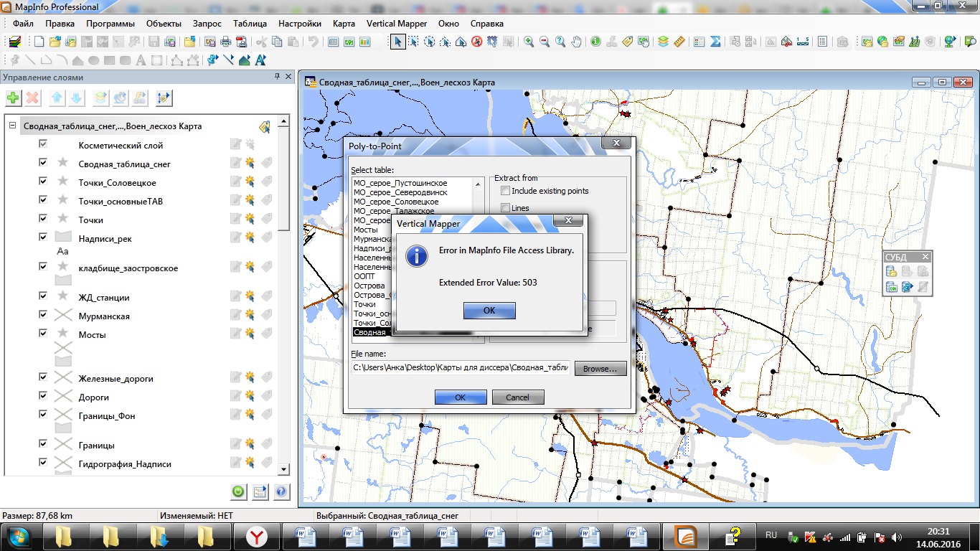Select the Ruler measuring tool
The width and height of the screenshot is (980, 551).
(679, 42)
